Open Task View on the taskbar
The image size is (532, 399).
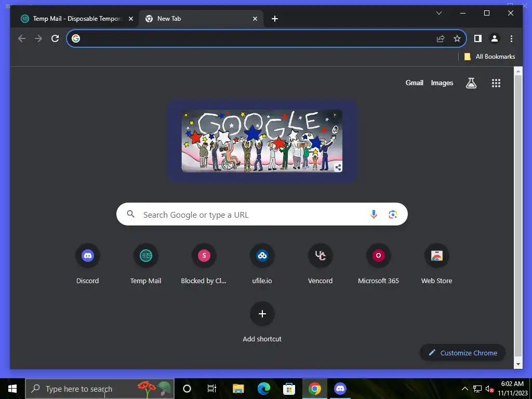[x=212, y=389]
